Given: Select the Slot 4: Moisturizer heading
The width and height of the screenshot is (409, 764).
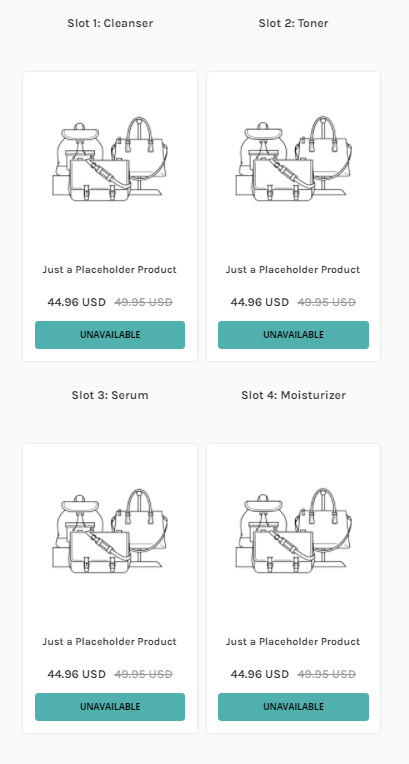Looking at the screenshot, I should (x=293, y=395).
